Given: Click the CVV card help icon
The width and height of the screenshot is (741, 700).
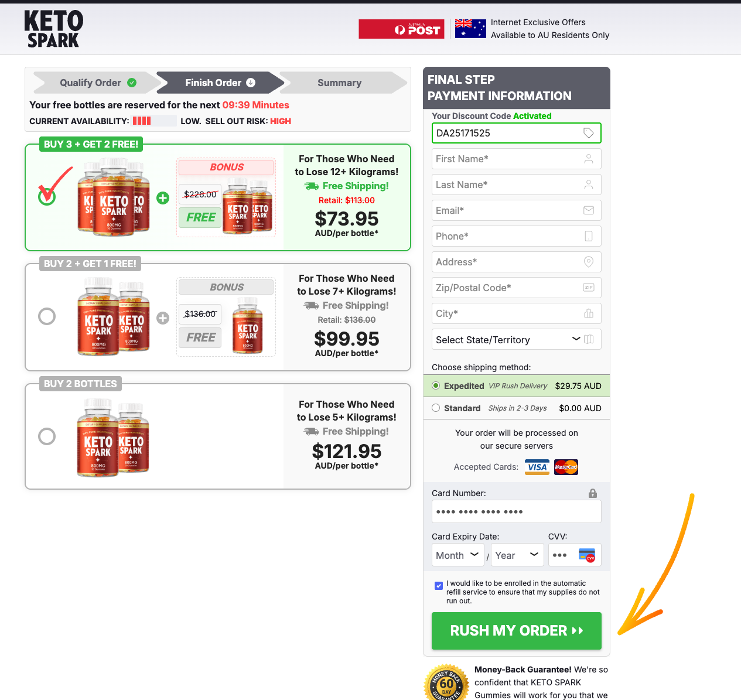Looking at the screenshot, I should 586,555.
